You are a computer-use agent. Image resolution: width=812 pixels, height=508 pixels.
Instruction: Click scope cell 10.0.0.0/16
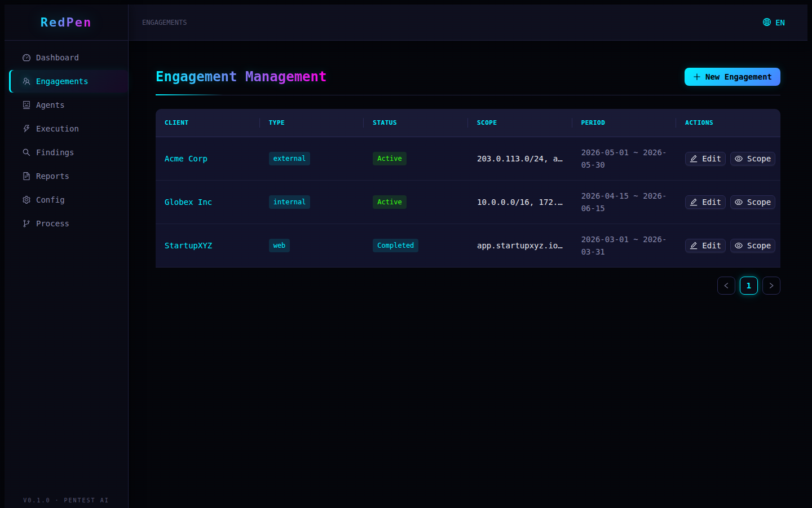point(520,202)
